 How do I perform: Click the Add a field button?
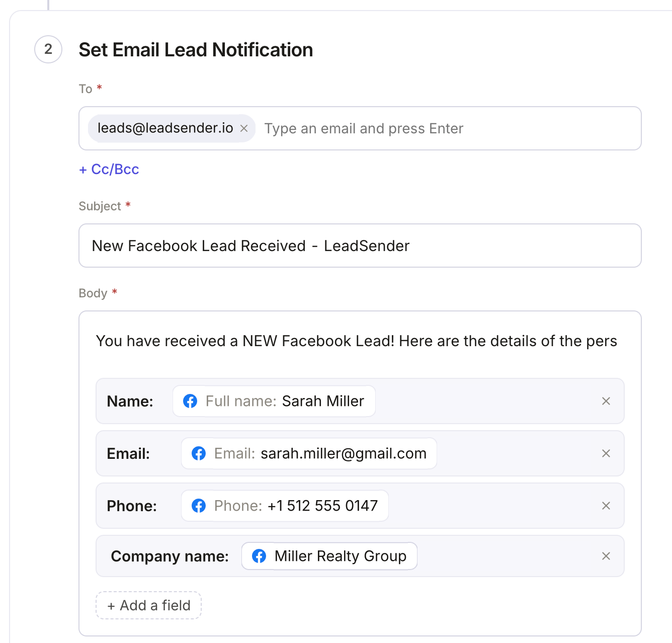[149, 605]
